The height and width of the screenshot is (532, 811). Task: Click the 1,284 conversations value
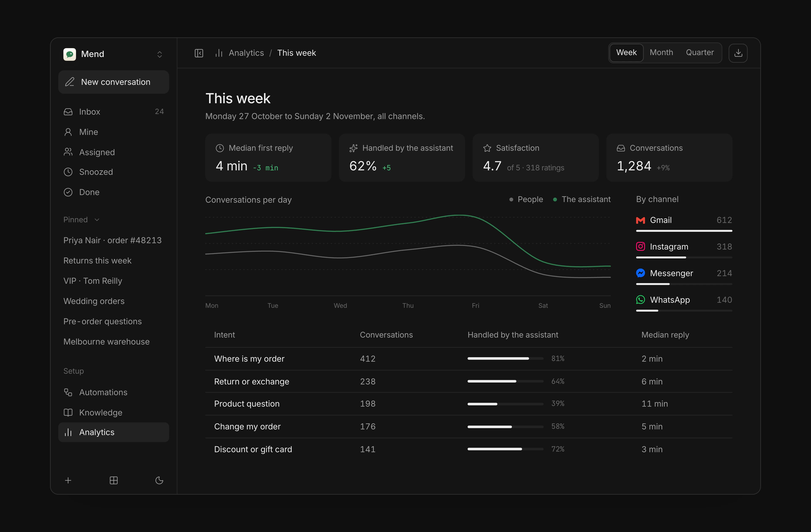(x=634, y=166)
